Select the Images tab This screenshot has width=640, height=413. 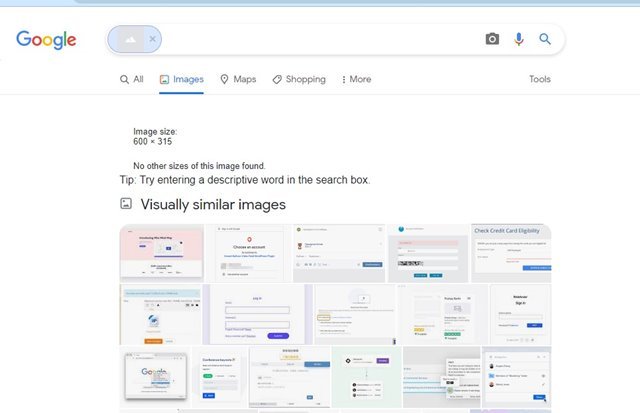pyautogui.click(x=182, y=79)
